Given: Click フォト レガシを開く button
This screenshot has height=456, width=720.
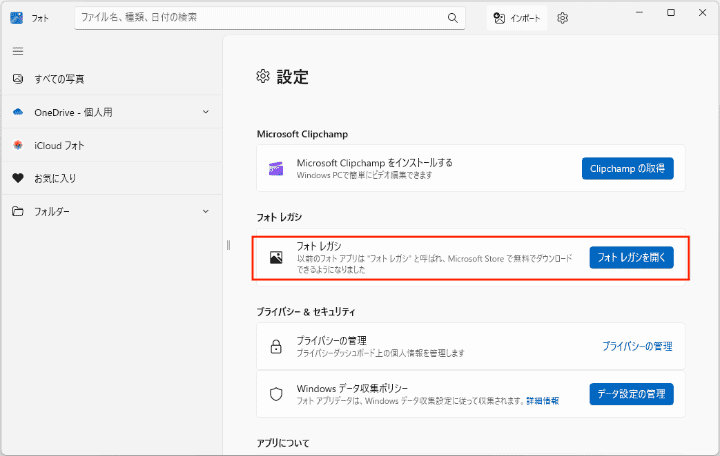Looking at the screenshot, I should pyautogui.click(x=631, y=257).
